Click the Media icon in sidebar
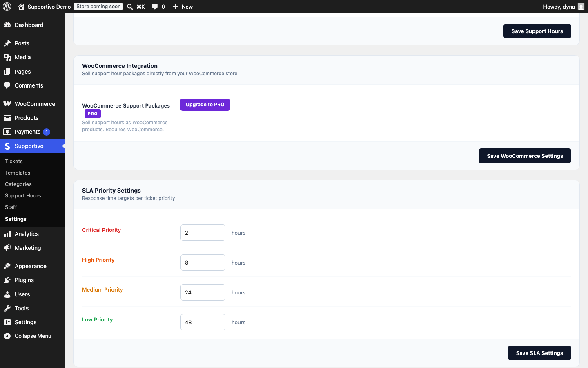588x368 pixels. point(7,57)
